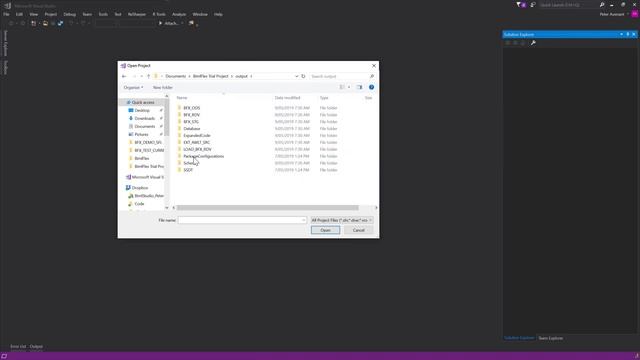Open the File menu

click(6, 14)
